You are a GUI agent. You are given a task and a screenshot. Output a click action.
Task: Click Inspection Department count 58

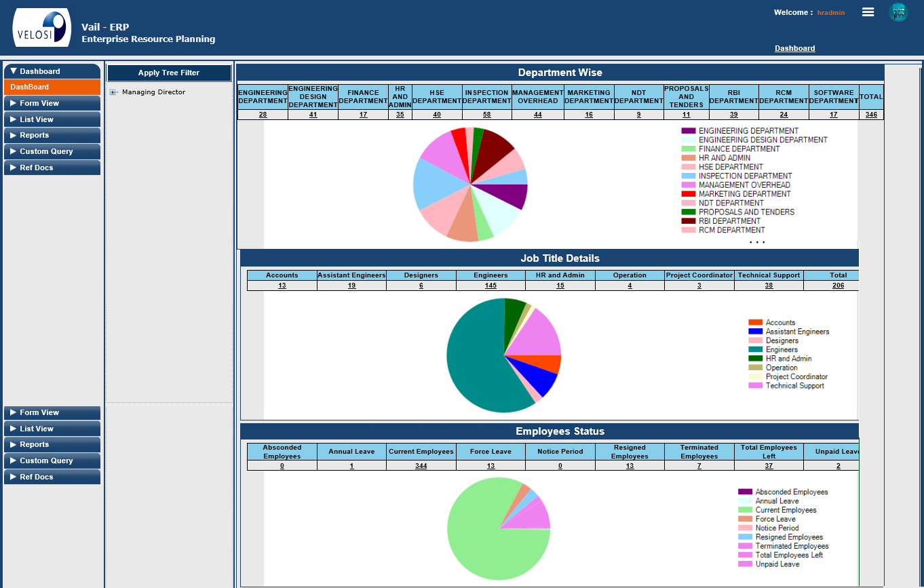pos(486,115)
